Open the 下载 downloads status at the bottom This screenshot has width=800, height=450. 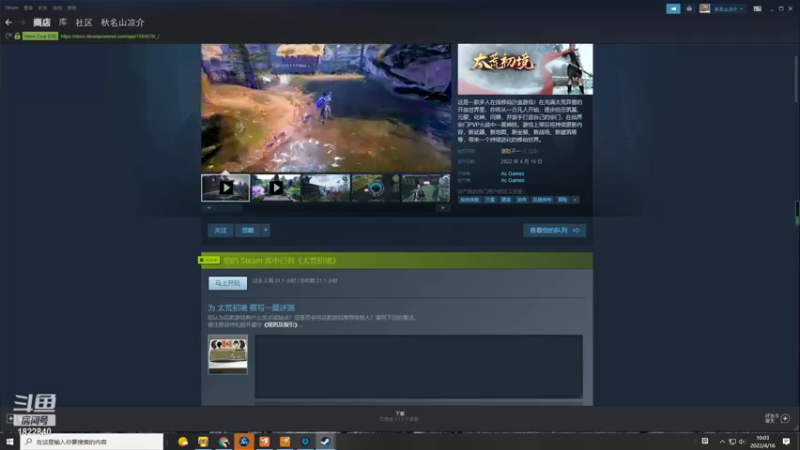pos(399,416)
